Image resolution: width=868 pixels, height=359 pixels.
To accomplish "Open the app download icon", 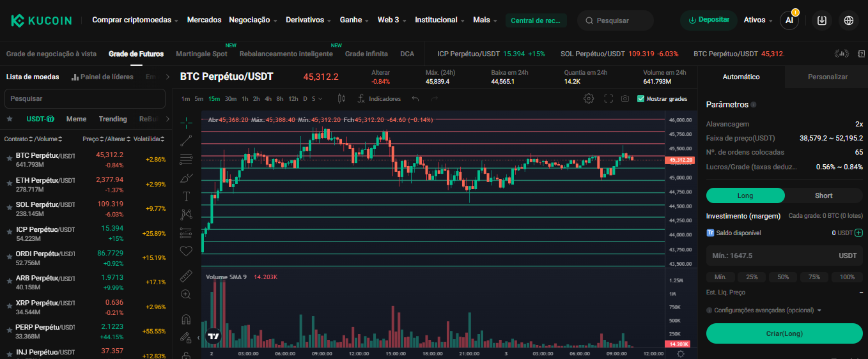I will 822,20.
